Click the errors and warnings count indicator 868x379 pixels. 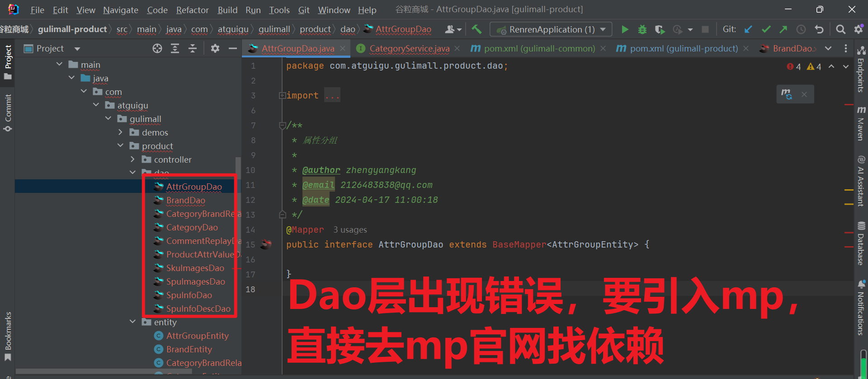(x=804, y=66)
